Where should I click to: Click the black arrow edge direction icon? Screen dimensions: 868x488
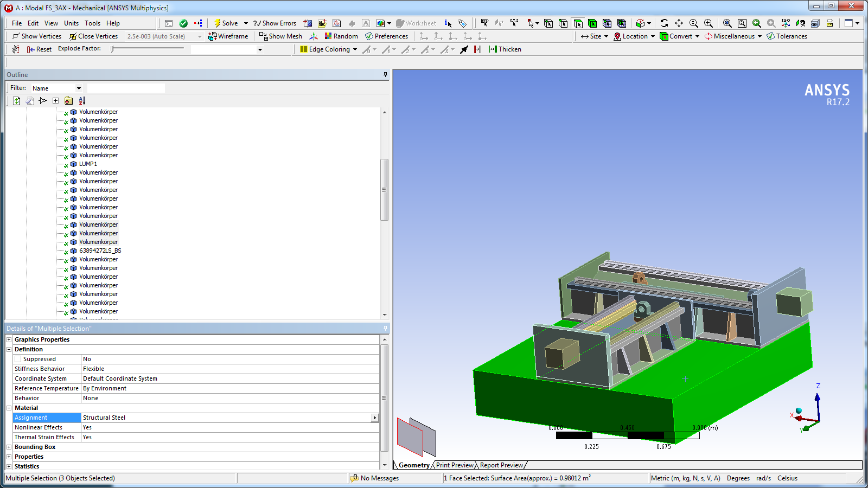(464, 49)
